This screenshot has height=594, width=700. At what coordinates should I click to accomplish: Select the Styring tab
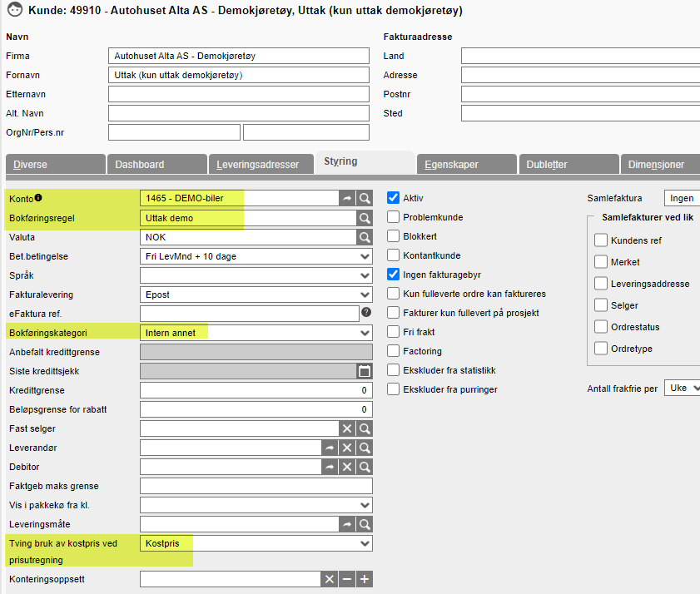tap(365, 161)
